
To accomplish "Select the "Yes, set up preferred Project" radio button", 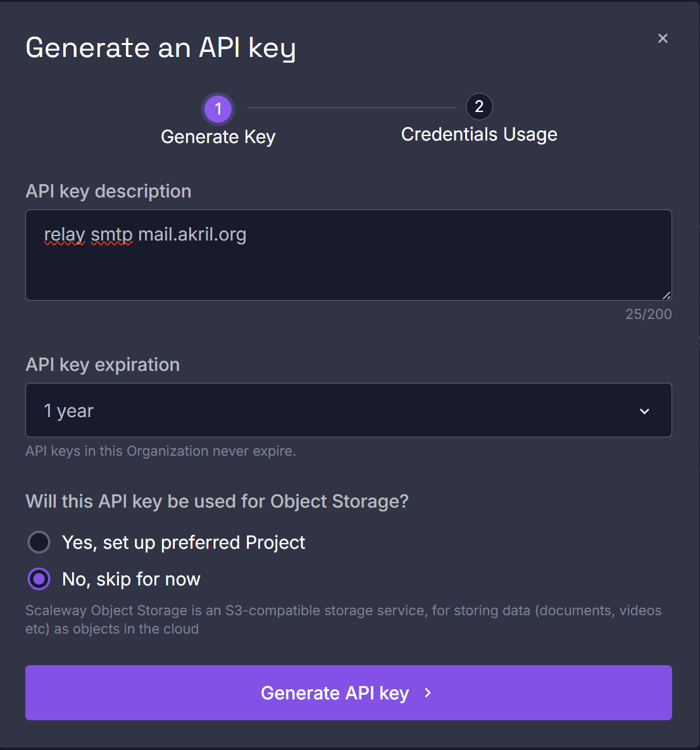I will pos(39,542).
